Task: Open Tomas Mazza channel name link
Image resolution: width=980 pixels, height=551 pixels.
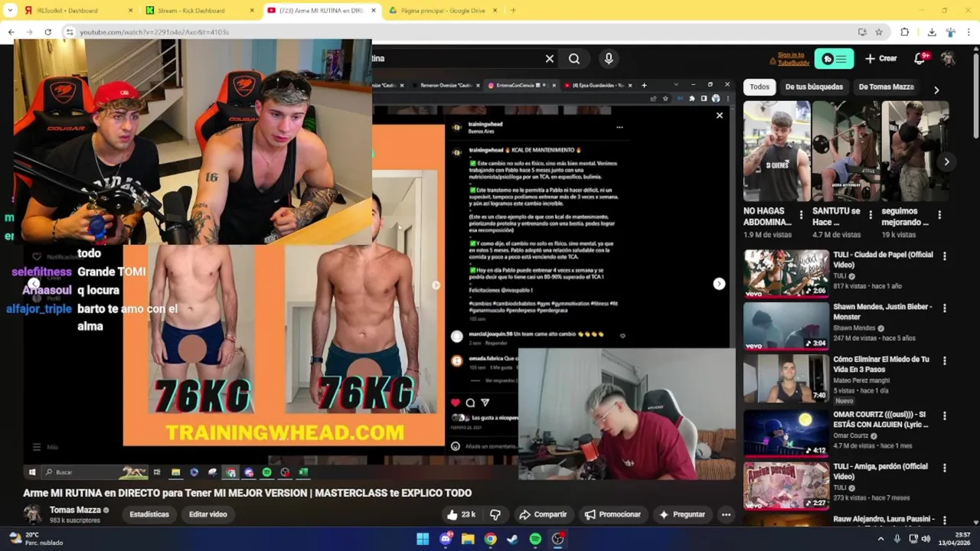Action: (x=75, y=510)
